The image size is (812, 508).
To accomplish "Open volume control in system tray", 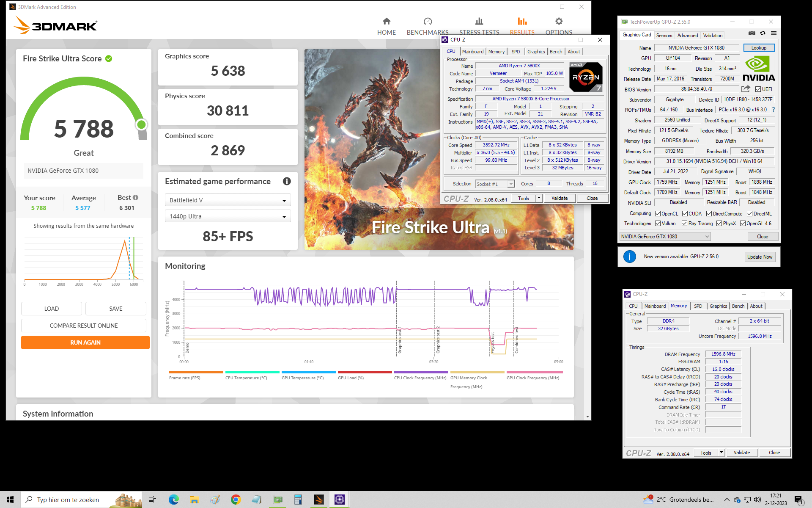I will [757, 500].
